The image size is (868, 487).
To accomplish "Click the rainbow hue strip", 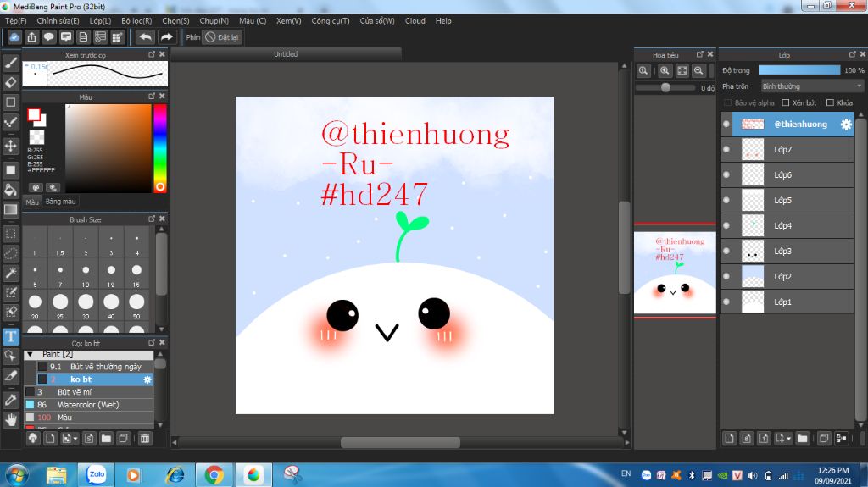I will tap(160, 148).
